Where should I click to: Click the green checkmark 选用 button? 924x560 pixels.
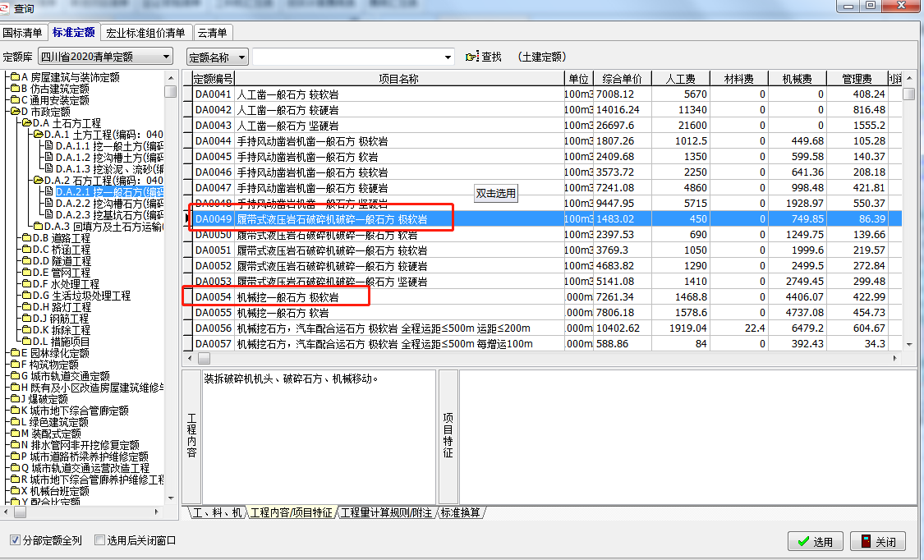coord(816,541)
